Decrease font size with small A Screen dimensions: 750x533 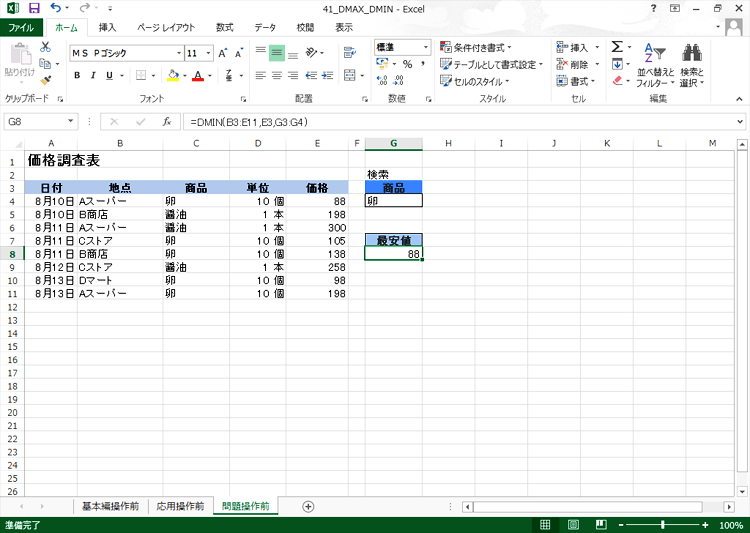tap(239, 53)
